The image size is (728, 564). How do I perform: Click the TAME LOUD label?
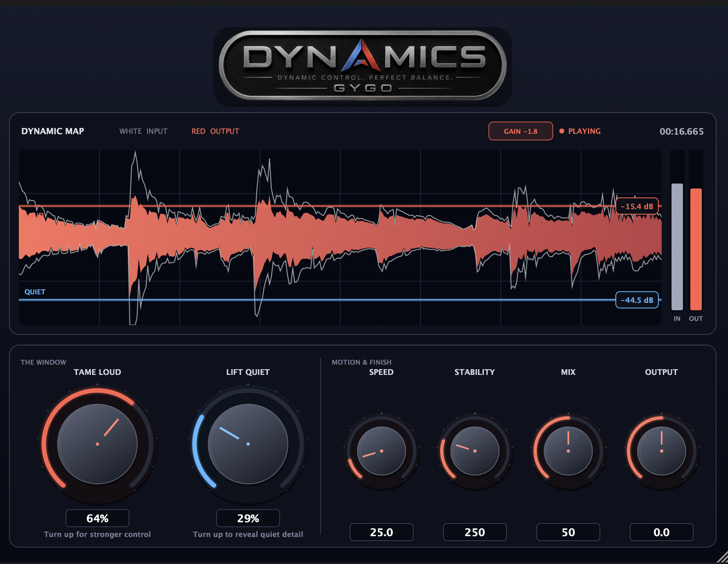97,372
